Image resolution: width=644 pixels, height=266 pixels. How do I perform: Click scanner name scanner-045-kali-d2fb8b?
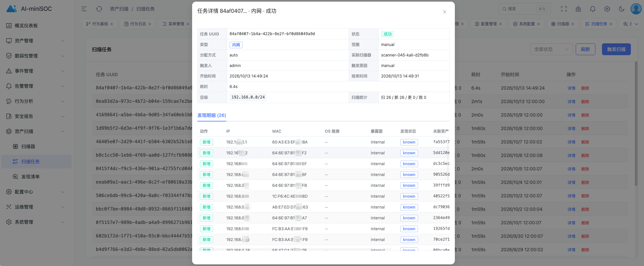(x=405, y=55)
